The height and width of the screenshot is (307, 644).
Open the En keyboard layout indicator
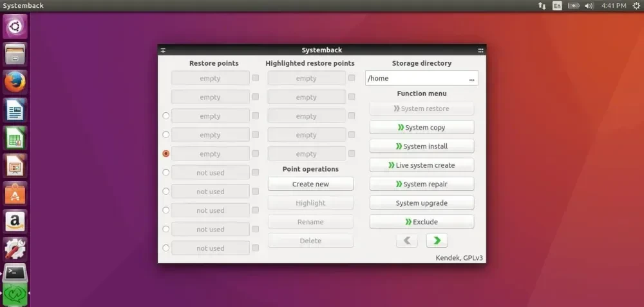click(x=557, y=6)
